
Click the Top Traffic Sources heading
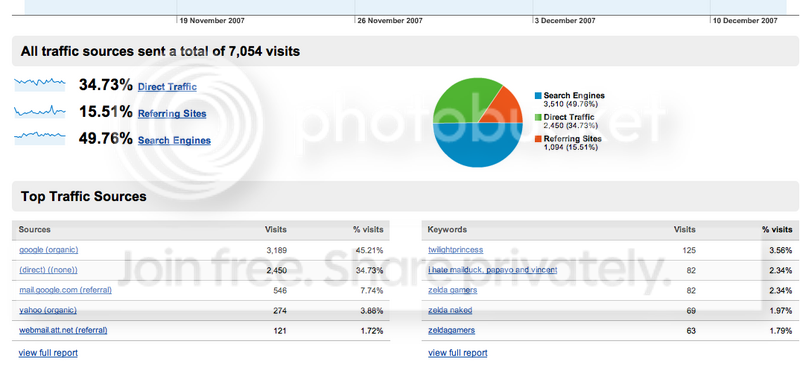click(84, 197)
